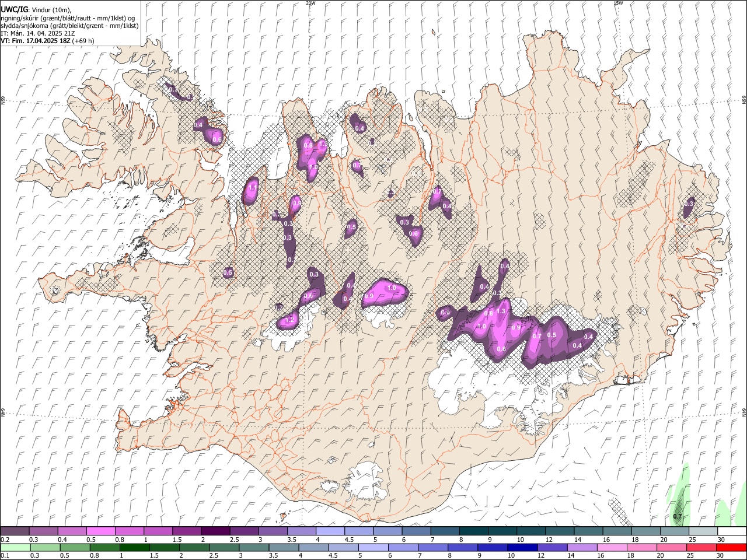Click the 1.5 plum swatch in upper legend row
Image resolution: width=747 pixels, height=560 pixels.
[x=186, y=531]
